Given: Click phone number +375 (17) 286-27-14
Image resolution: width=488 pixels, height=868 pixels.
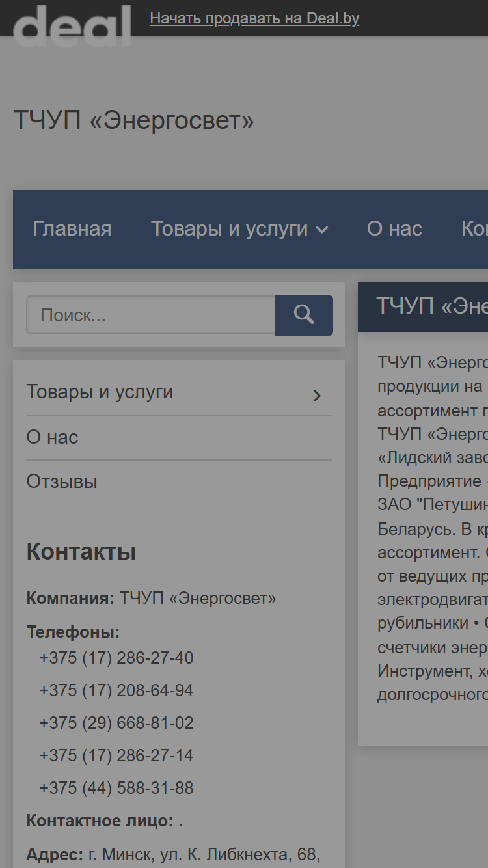Looking at the screenshot, I should coord(116,755).
